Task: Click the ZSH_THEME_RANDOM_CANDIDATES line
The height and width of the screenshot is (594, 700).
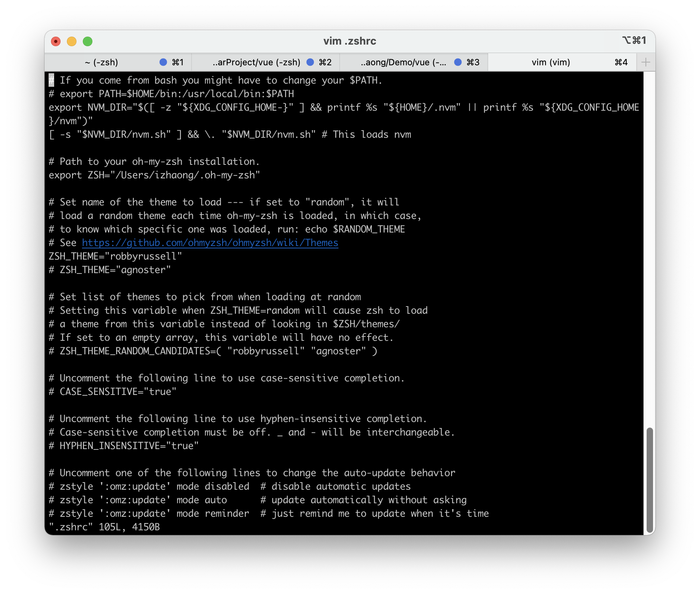Action: 213,351
